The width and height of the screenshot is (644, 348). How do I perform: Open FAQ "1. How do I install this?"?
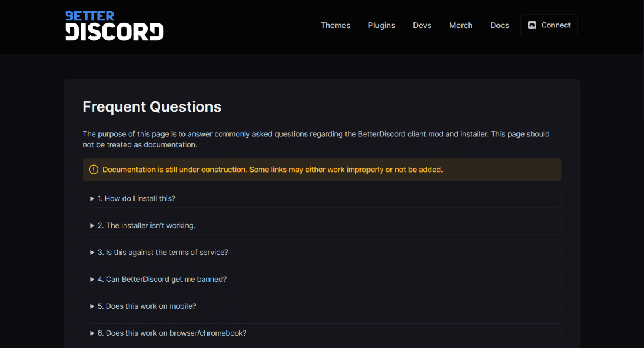point(322,199)
